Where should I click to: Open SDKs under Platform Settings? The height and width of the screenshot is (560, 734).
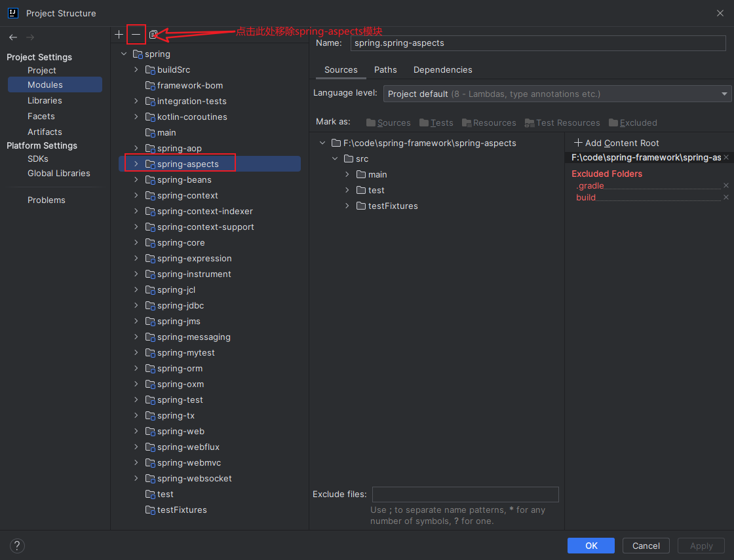coord(38,159)
